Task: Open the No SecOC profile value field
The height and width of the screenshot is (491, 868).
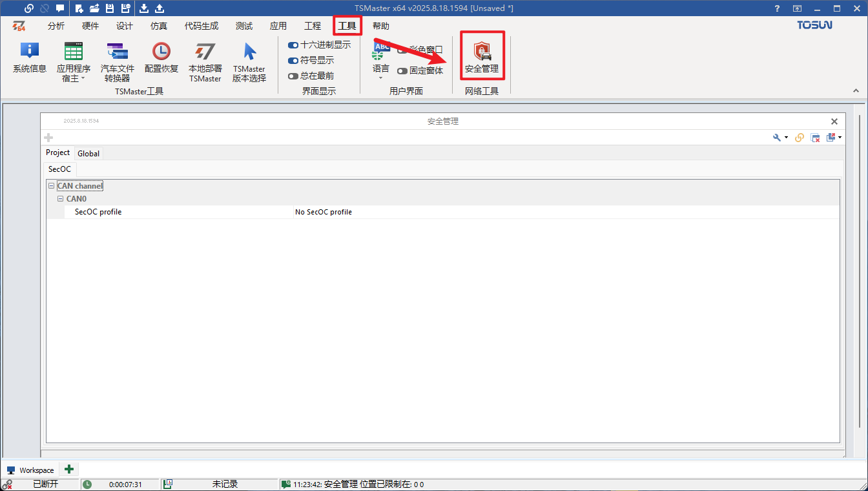Action: pos(566,212)
